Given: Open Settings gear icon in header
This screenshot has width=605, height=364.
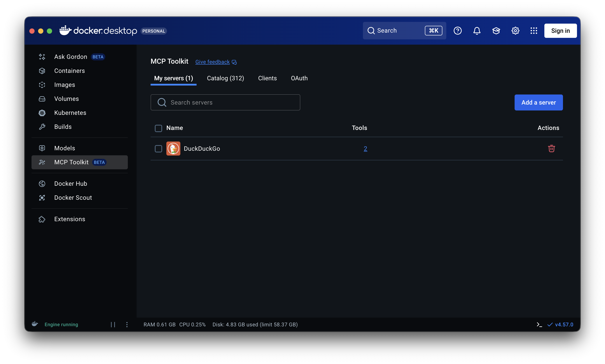Looking at the screenshot, I should [515, 31].
